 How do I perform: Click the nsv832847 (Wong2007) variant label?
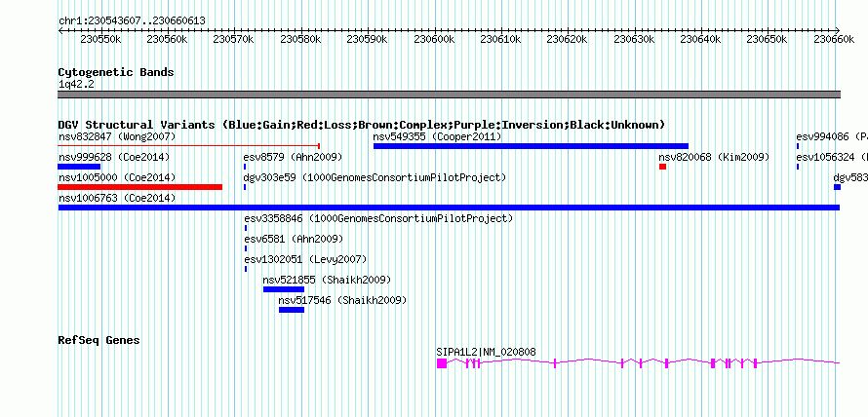coord(117,136)
